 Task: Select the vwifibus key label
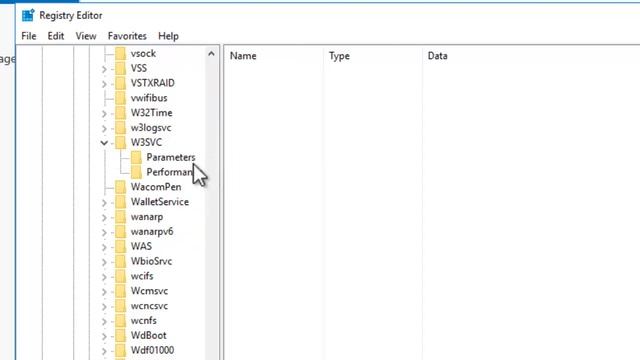click(x=149, y=98)
